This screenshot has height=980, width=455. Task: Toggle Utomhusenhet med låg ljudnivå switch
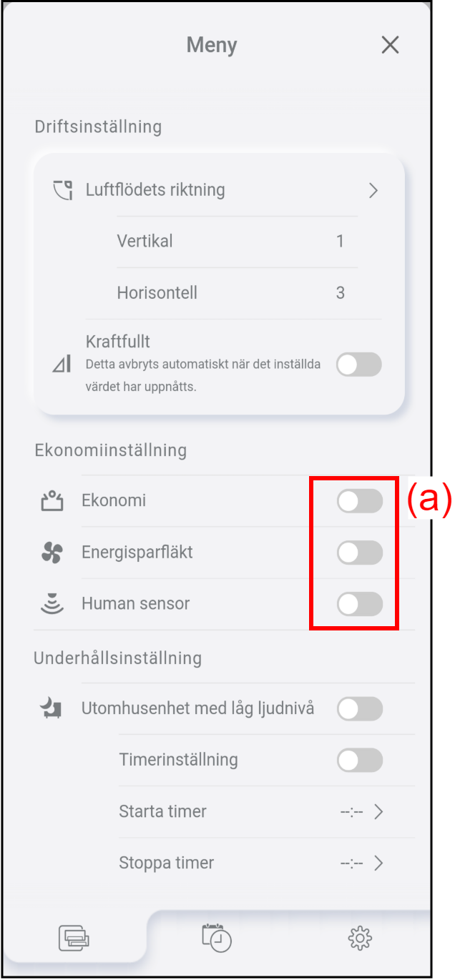pos(359,709)
